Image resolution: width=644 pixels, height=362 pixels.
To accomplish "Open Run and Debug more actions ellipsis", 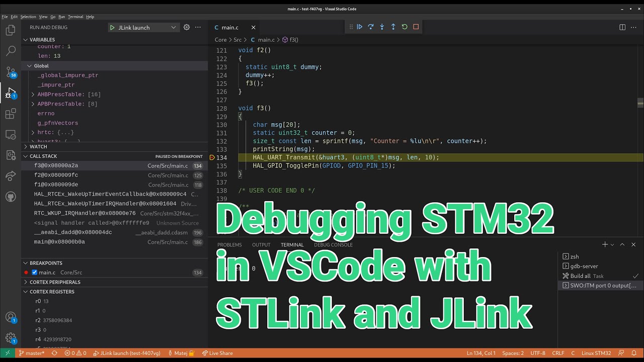I will tap(198, 27).
